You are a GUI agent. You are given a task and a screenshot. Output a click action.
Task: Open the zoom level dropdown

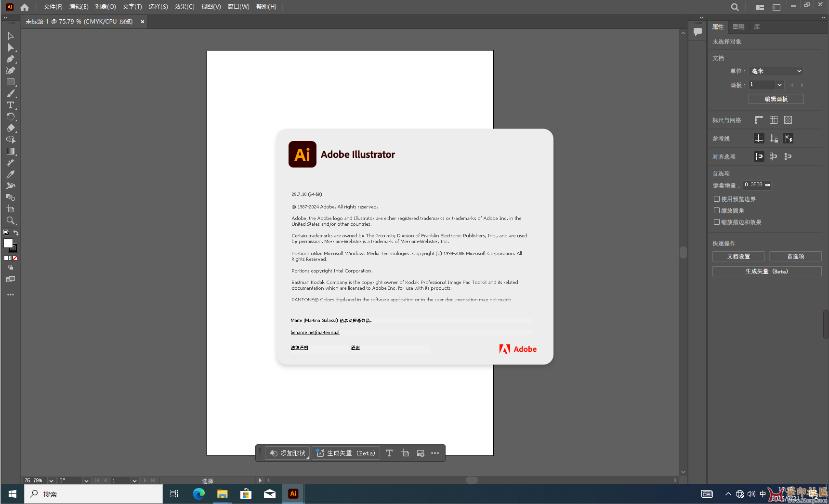point(51,480)
